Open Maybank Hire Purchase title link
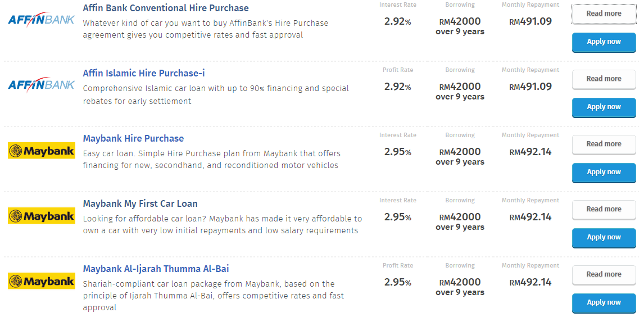Viewport: 644px width, 317px height. click(x=133, y=138)
